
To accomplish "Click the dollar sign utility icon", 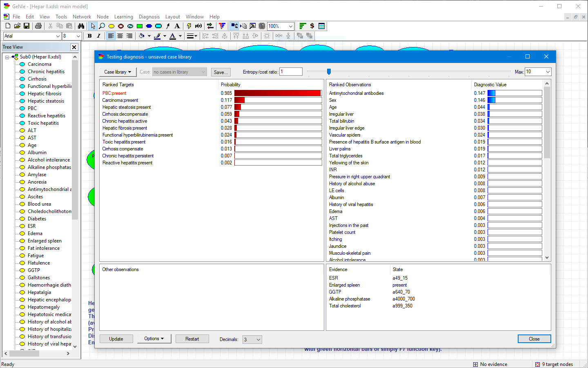I will (x=312, y=26).
